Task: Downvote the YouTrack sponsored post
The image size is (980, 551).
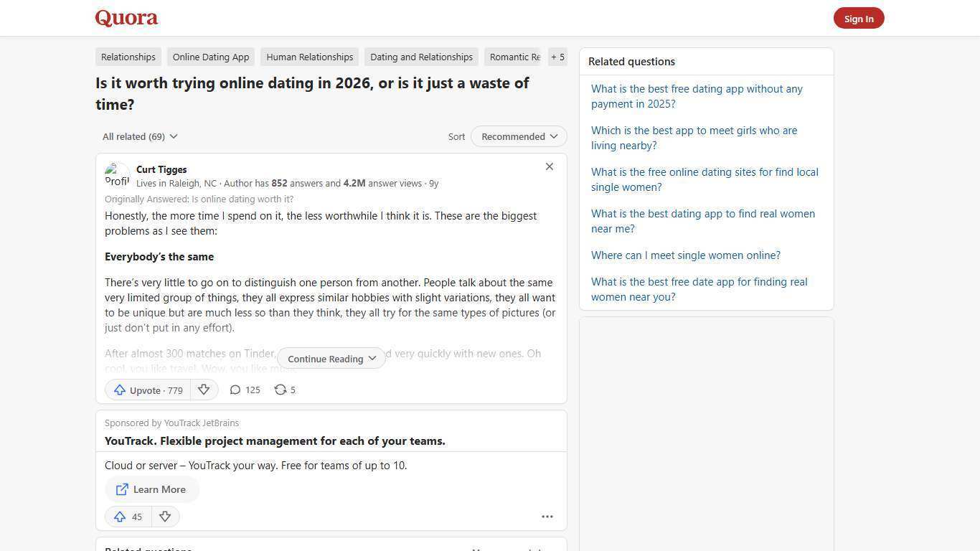Action: click(165, 517)
